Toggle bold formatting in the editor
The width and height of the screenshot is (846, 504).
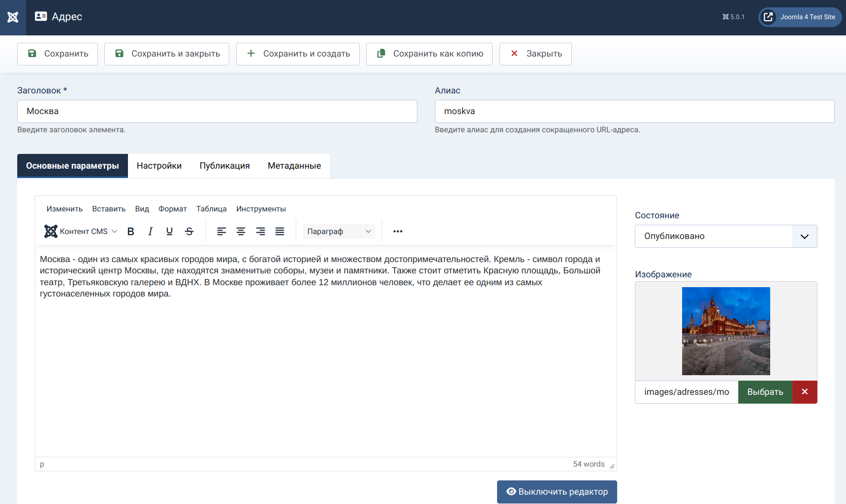[x=130, y=232]
